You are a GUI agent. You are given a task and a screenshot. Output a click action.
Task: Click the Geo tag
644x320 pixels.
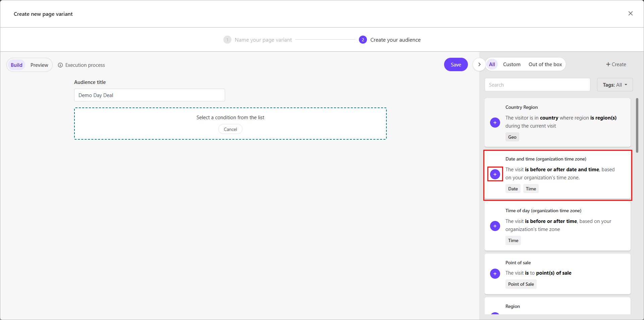pyautogui.click(x=512, y=137)
